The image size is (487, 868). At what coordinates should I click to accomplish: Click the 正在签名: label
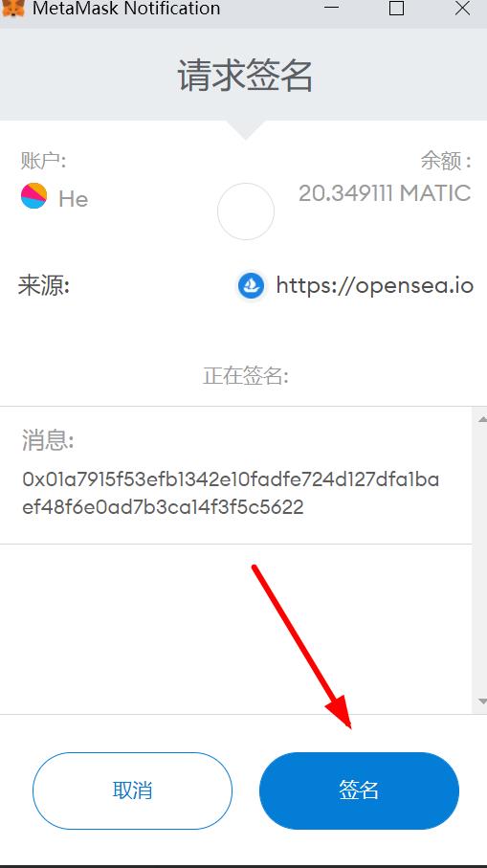pos(246,376)
